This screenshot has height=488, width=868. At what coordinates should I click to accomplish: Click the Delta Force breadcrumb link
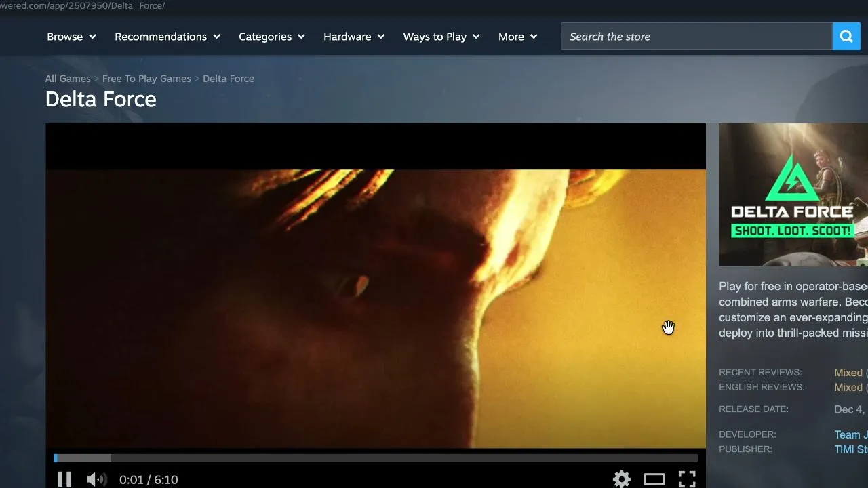229,79
